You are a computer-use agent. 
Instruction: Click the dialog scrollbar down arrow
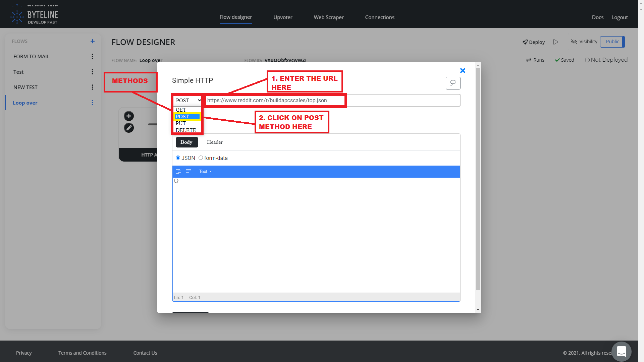(478, 310)
